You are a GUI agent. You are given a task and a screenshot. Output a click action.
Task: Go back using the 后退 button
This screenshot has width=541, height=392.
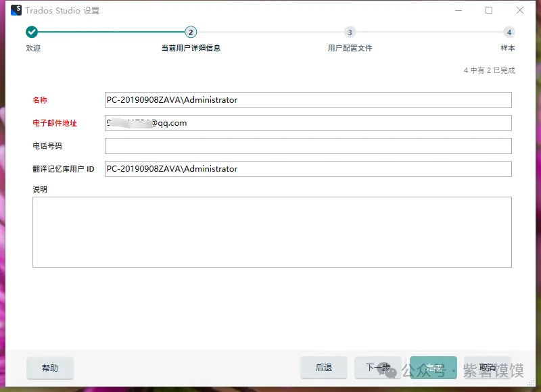click(x=324, y=368)
